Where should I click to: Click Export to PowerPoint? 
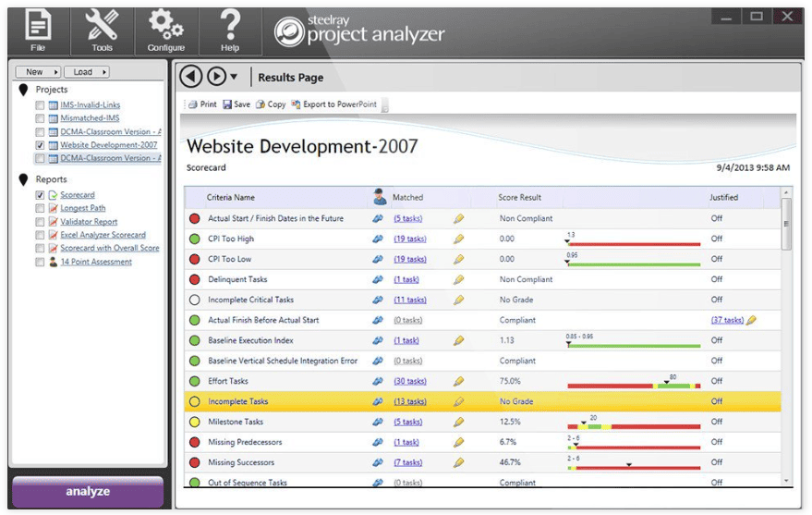(334, 104)
